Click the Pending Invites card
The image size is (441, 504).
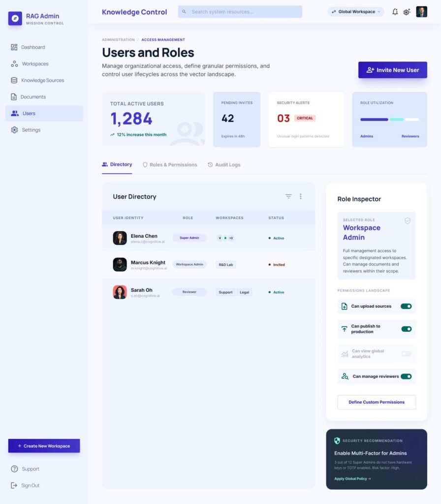point(237,120)
